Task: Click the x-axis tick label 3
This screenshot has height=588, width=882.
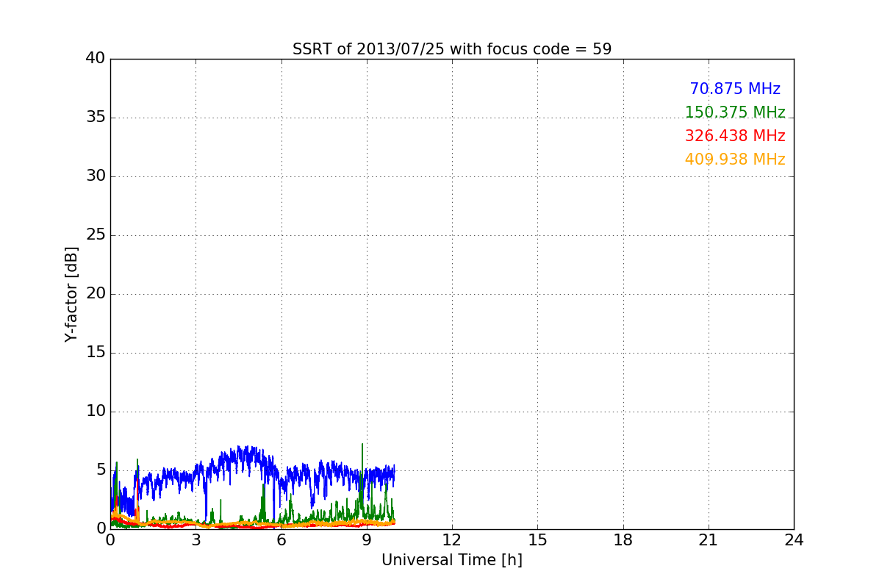Action: [196, 539]
